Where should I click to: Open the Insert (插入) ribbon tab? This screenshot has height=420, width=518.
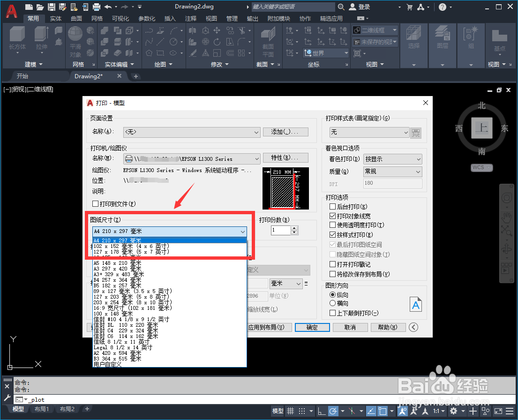pos(170,18)
